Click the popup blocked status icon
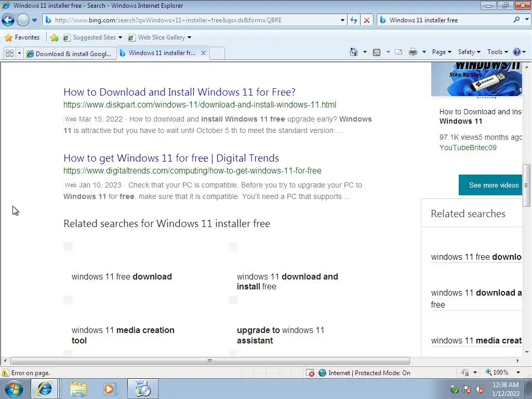The width and height of the screenshot is (532, 399). pos(310,373)
